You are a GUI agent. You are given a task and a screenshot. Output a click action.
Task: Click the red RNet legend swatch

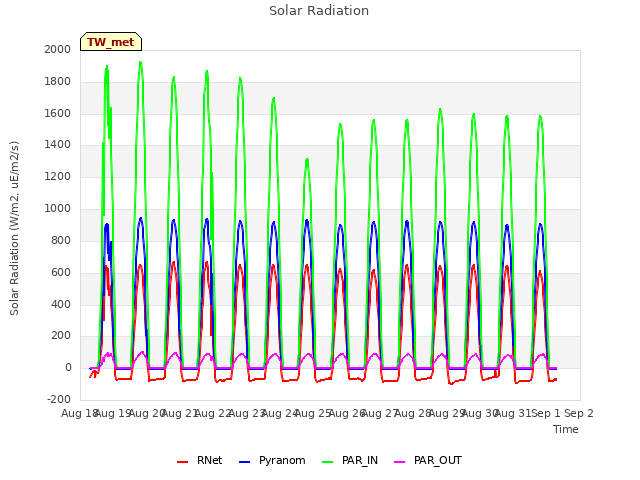[x=182, y=462]
